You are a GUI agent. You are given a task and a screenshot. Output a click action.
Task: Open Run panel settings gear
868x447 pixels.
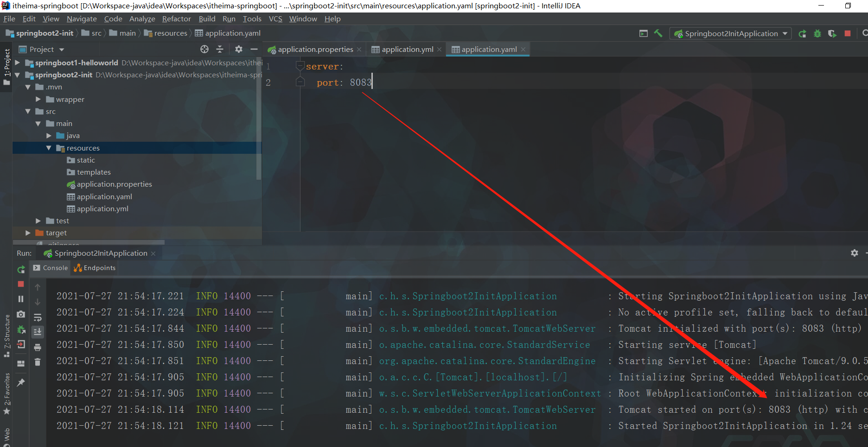[x=855, y=253]
